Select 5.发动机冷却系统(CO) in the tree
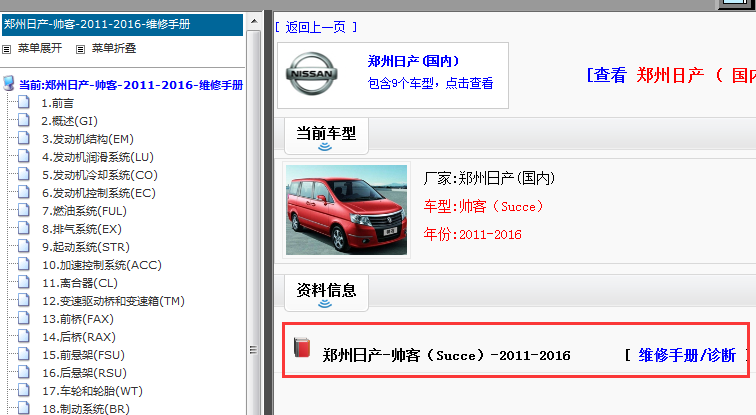This screenshot has width=756, height=415. [99, 175]
